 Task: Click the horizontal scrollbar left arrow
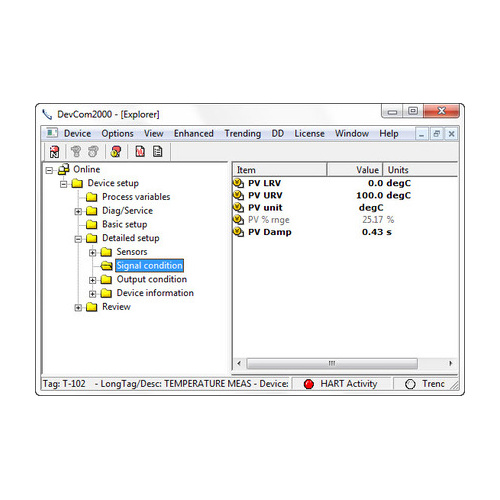coord(239,363)
